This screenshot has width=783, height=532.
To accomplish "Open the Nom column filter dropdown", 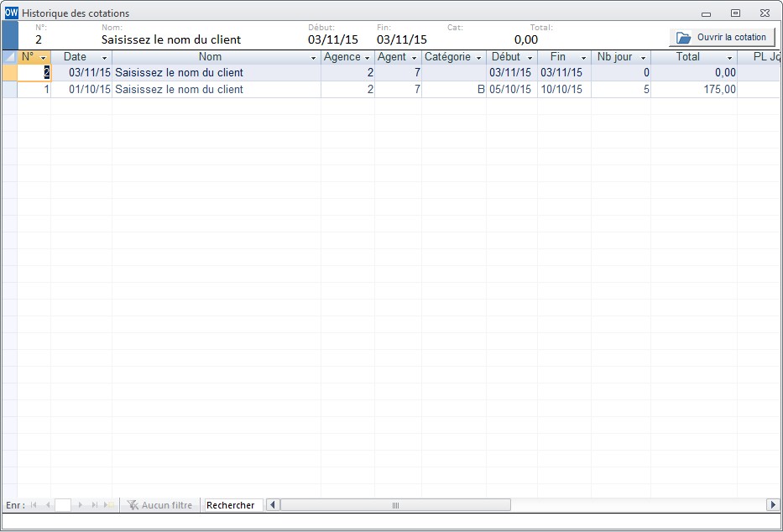I will tap(314, 58).
